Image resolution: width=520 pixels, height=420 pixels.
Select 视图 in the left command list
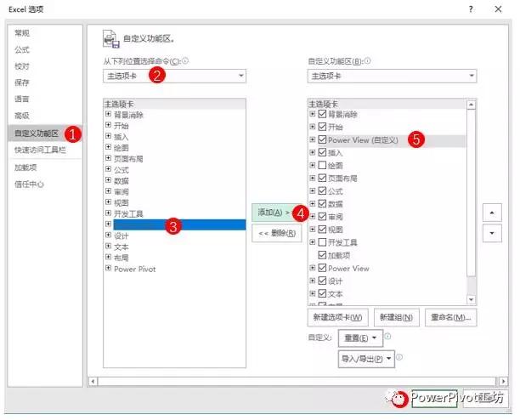pyautogui.click(x=122, y=202)
